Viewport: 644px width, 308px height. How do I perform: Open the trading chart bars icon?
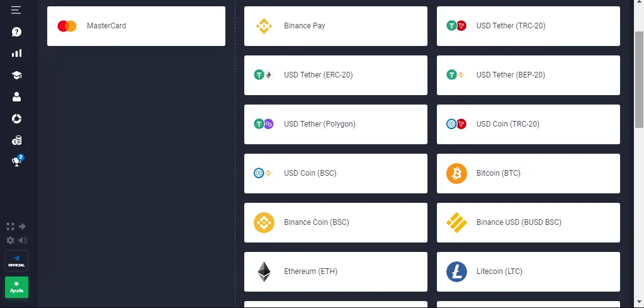pyautogui.click(x=16, y=54)
